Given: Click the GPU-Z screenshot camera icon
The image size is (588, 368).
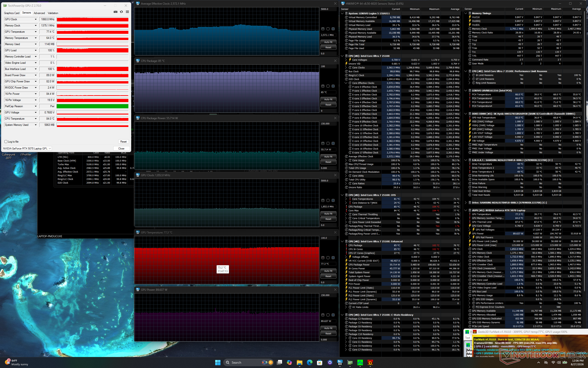Looking at the screenshot, I should [115, 12].
